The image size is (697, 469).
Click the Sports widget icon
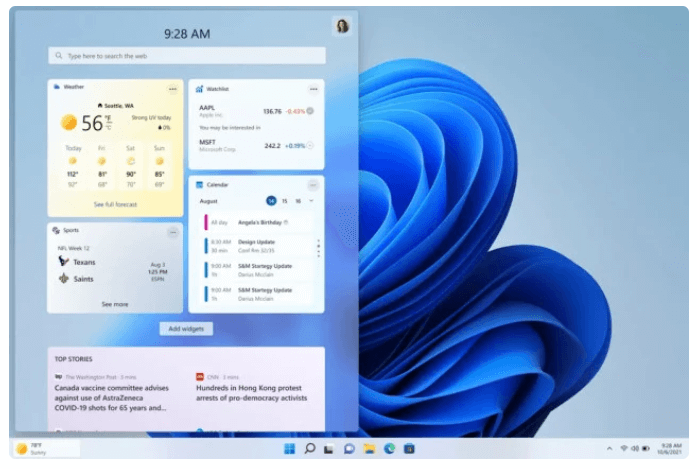56,230
